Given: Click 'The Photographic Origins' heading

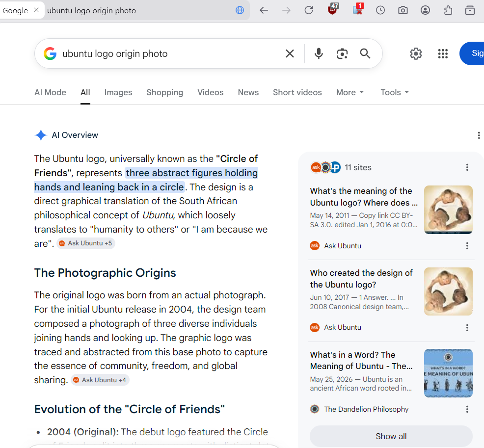Looking at the screenshot, I should (105, 273).
